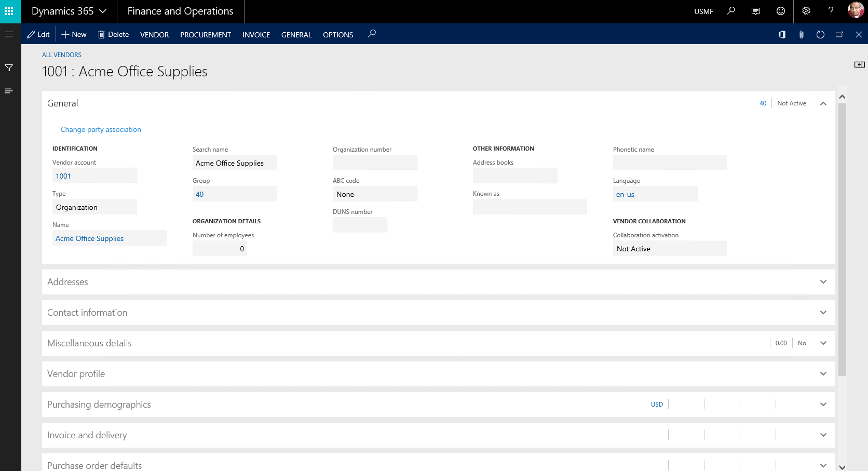Open the Dynamics 365 app launcher grid

click(x=9, y=11)
